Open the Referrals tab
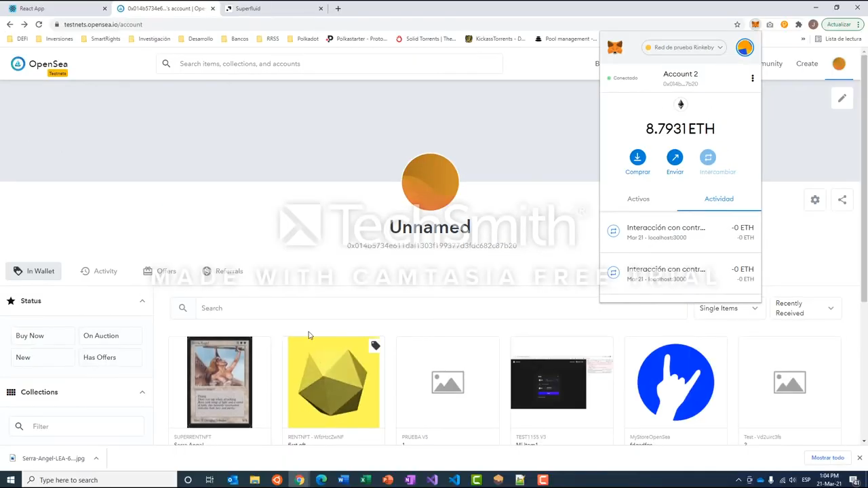 click(222, 271)
